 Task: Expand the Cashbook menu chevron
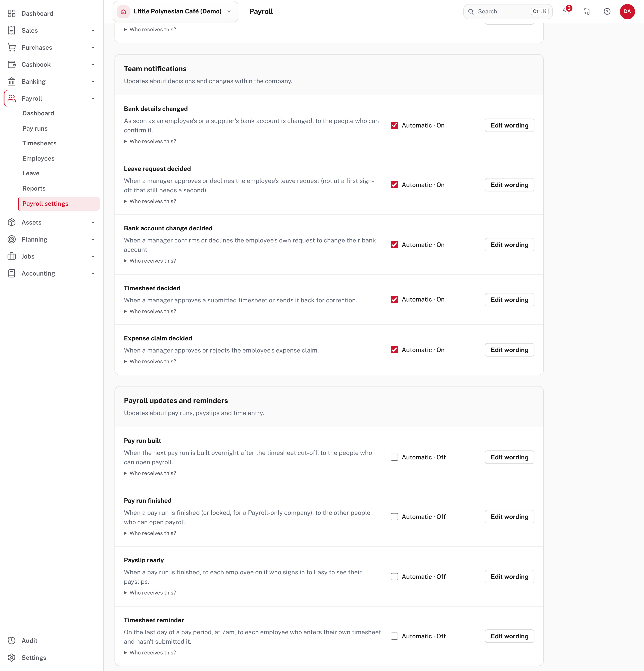click(93, 64)
